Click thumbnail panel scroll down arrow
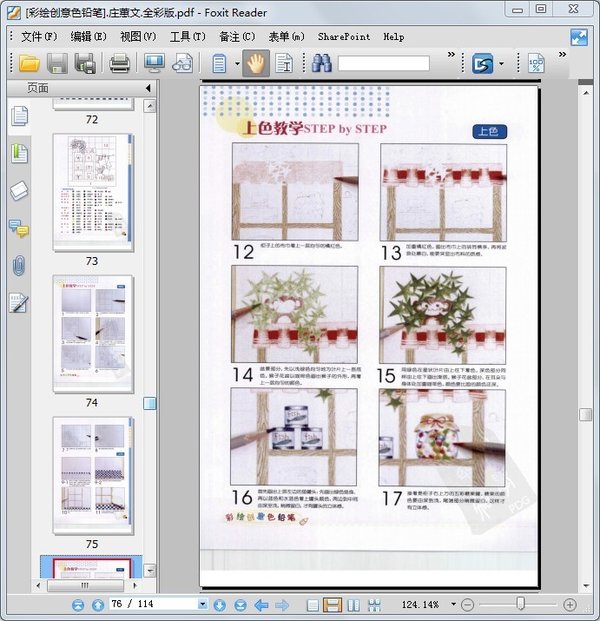This screenshot has height=621, width=600. pos(149,571)
